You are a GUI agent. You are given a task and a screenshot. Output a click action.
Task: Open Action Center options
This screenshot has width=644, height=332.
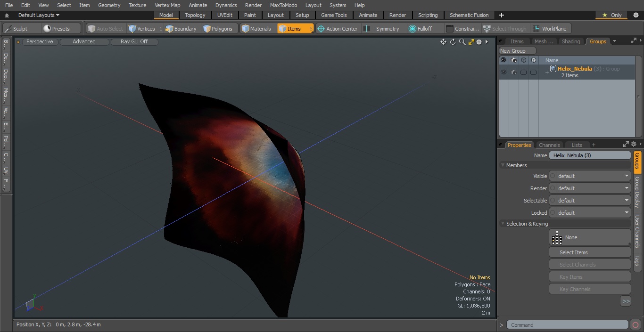[338, 29]
